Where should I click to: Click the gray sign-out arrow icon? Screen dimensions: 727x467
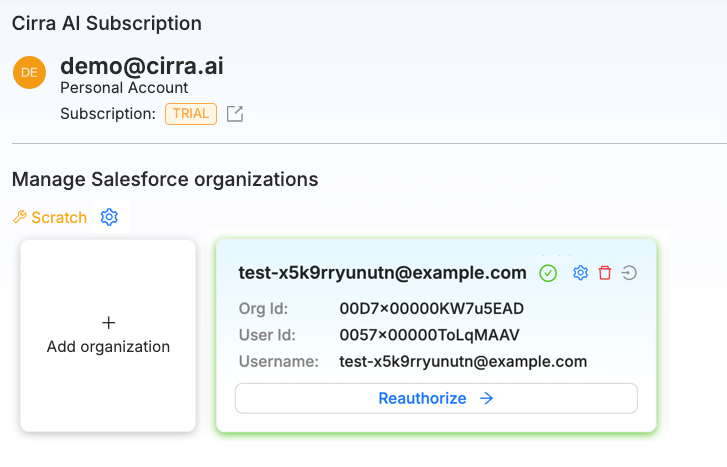(629, 273)
